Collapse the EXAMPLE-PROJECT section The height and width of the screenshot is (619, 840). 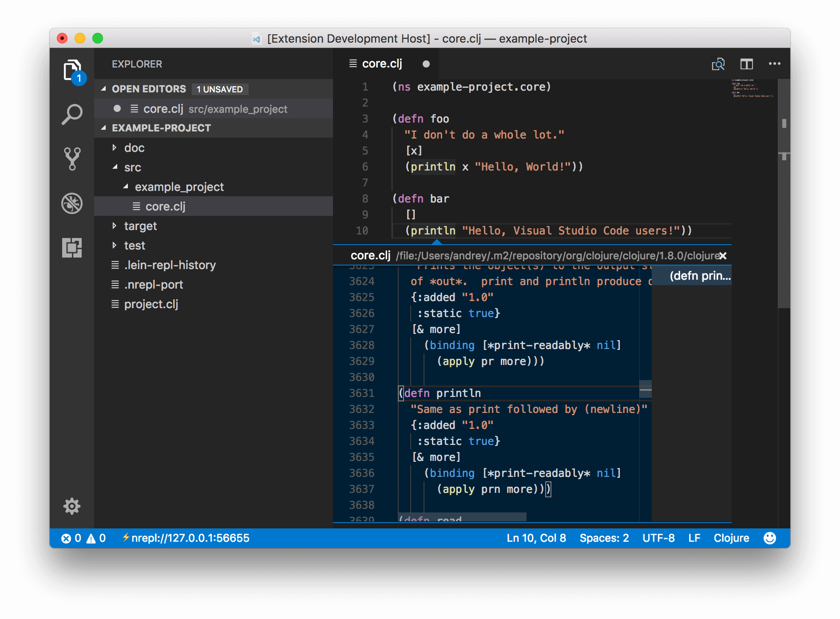pos(103,128)
